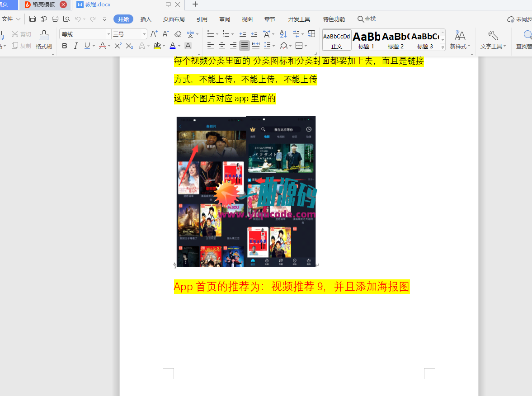Click the yellow highlight color button
Screen dimensions: 532x396
point(157,46)
